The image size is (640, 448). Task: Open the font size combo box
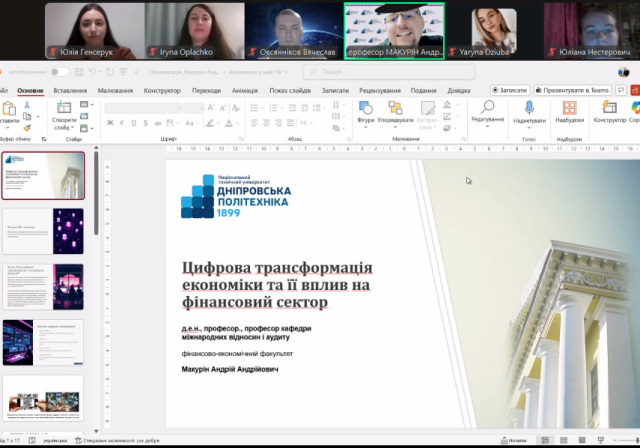click(x=193, y=108)
